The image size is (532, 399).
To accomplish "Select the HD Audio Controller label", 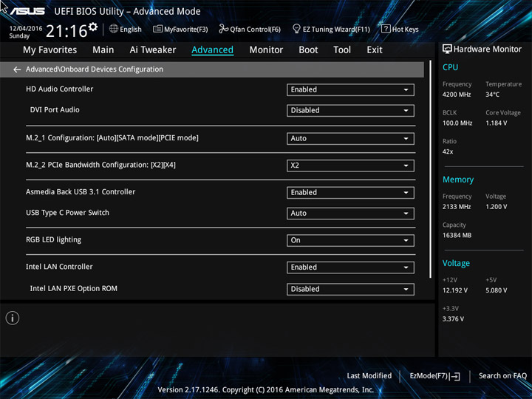I will (59, 89).
